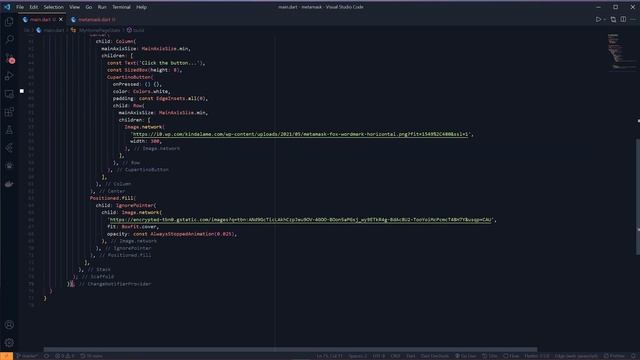The width and height of the screenshot is (640, 360).
Task: Split the editor to the right
Action: pyautogui.click(x=623, y=19)
